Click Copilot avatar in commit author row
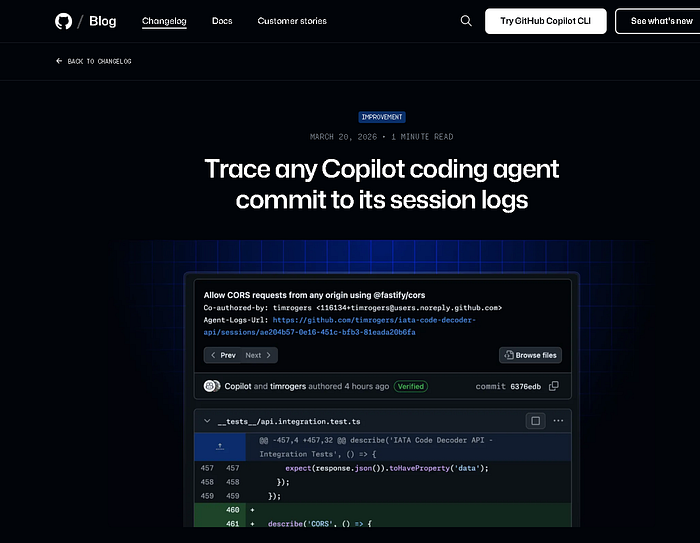This screenshot has width=700, height=543. point(210,386)
